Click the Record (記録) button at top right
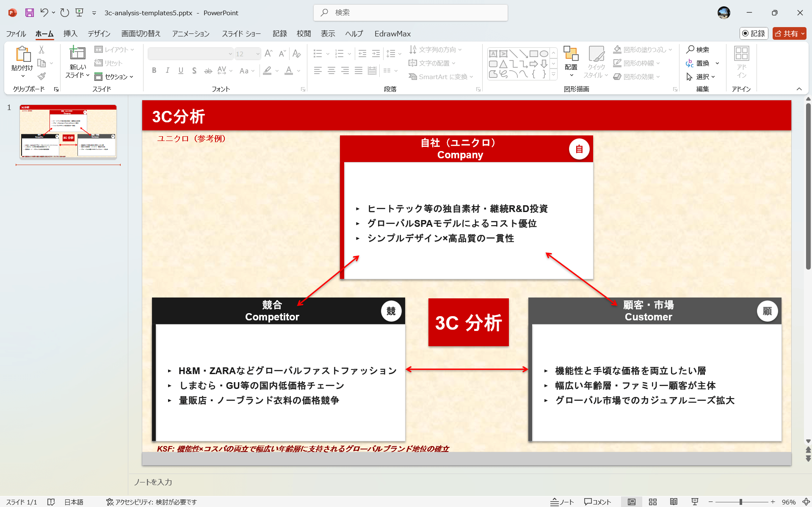The image size is (812, 507). click(x=754, y=33)
